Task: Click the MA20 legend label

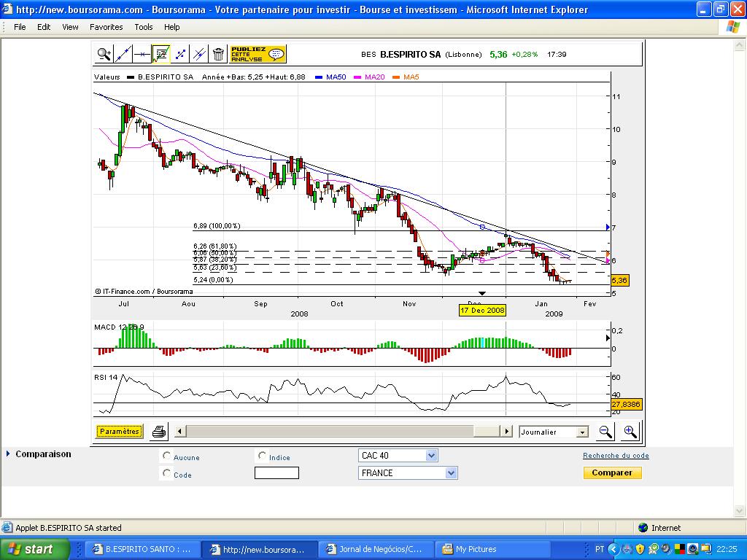Action: click(374, 77)
